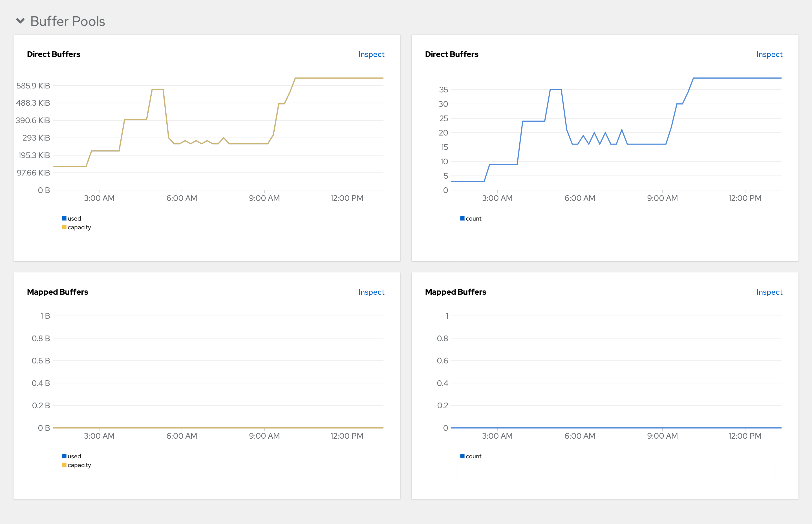Open Inspect for the first Direct Buffers chart
812x524 pixels.
point(371,54)
